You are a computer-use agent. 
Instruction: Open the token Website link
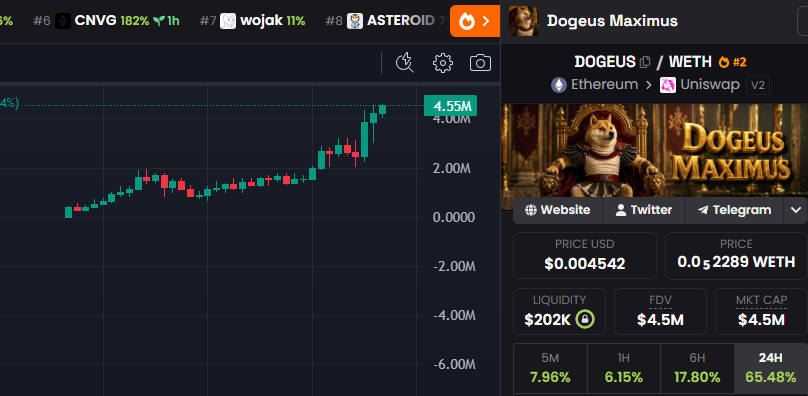pyautogui.click(x=558, y=210)
